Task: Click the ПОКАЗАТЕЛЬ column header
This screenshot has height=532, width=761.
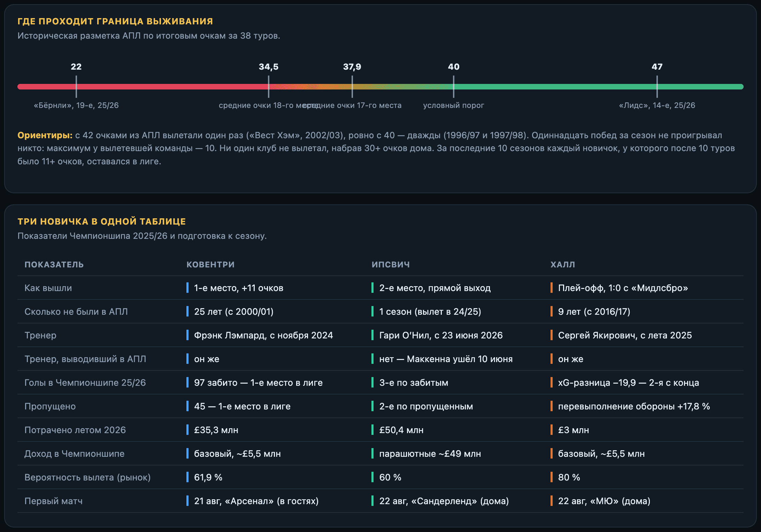Action: [x=54, y=265]
